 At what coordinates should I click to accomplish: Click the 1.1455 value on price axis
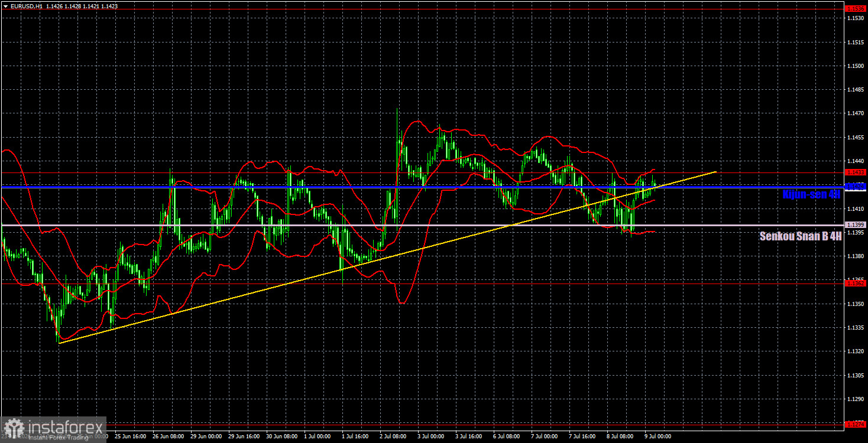856,138
